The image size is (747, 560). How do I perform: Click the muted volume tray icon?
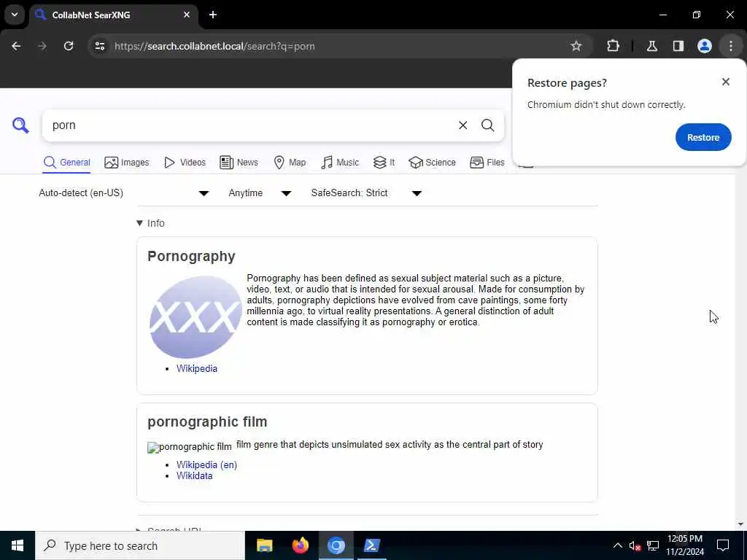click(x=635, y=545)
